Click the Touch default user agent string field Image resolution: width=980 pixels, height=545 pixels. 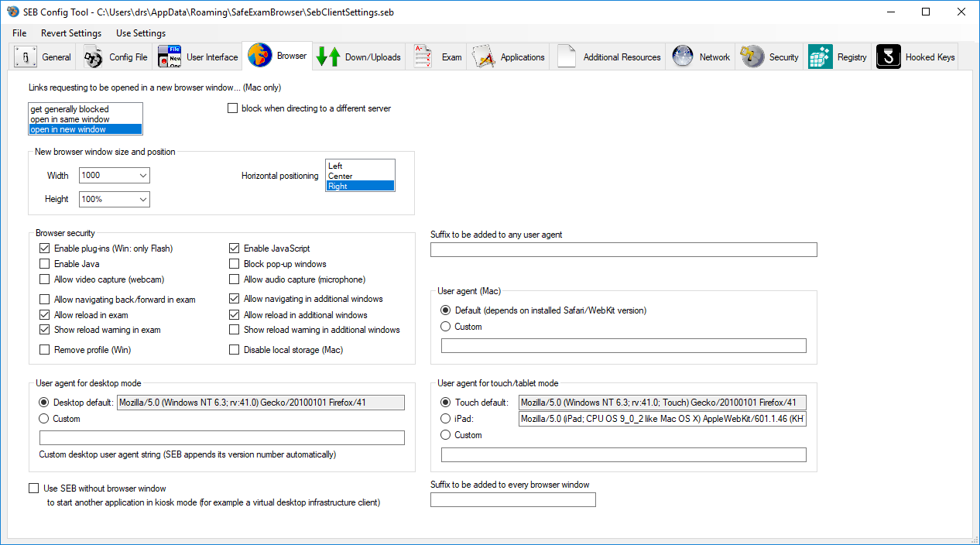point(663,403)
